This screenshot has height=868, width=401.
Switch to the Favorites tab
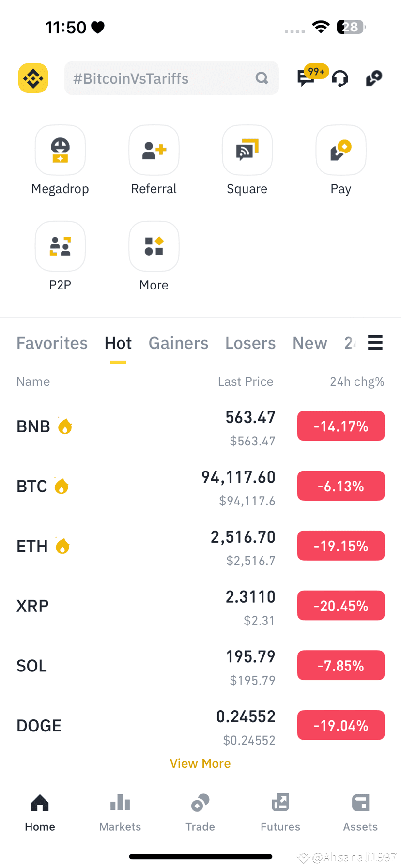click(x=52, y=343)
